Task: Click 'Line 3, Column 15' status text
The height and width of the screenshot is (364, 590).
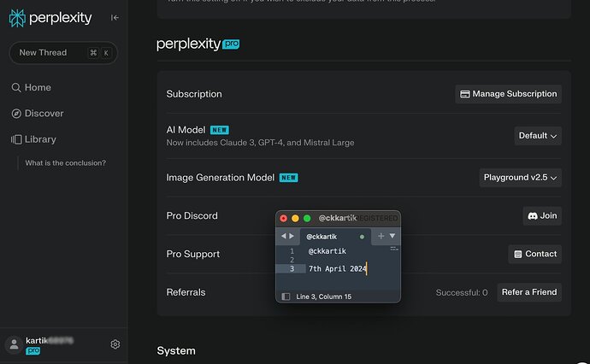Action: click(323, 296)
